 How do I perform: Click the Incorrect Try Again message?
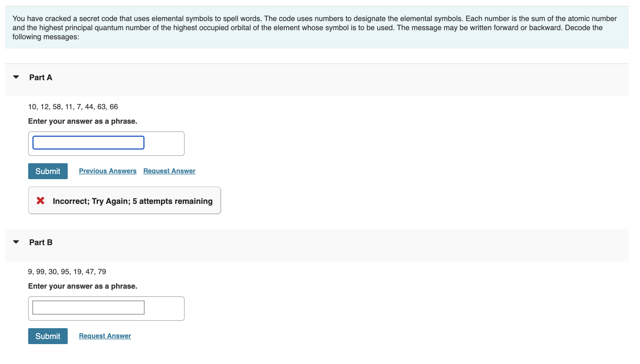click(133, 201)
